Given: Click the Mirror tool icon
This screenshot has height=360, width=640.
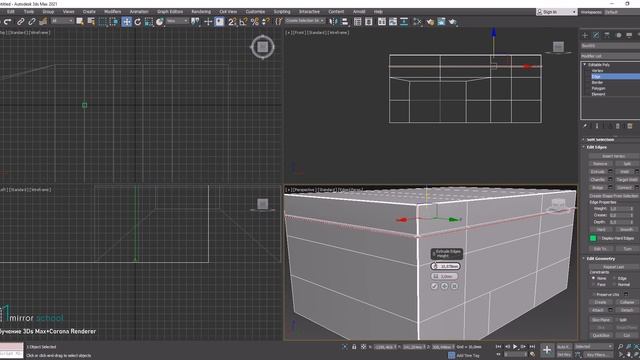Looking at the screenshot, I should pos(334,22).
